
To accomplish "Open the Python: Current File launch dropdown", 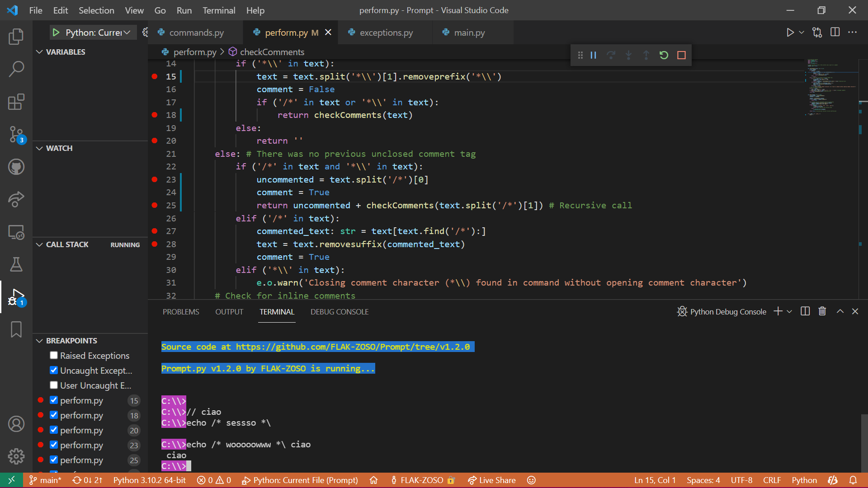I will click(x=127, y=32).
